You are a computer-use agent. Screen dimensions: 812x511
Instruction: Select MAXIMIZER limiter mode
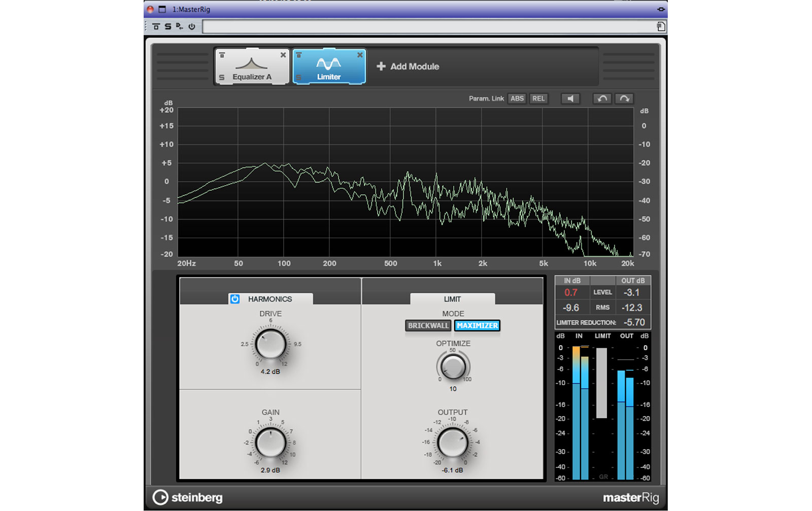477,326
